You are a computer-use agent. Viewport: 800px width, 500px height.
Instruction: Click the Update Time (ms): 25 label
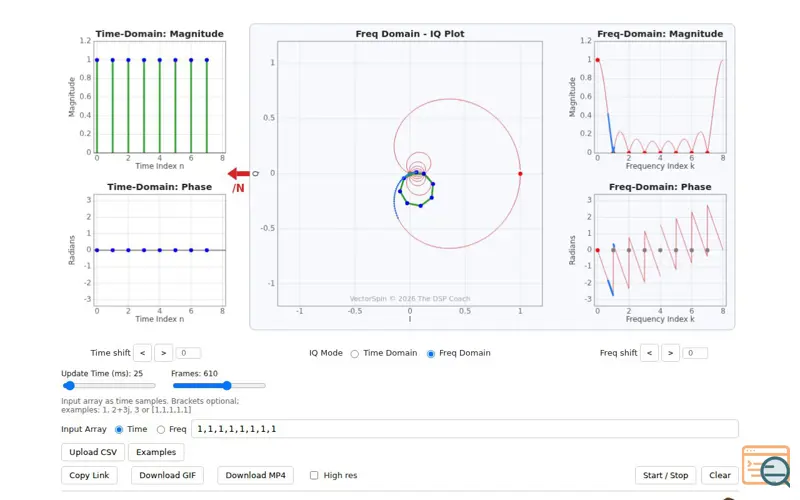pos(102,373)
